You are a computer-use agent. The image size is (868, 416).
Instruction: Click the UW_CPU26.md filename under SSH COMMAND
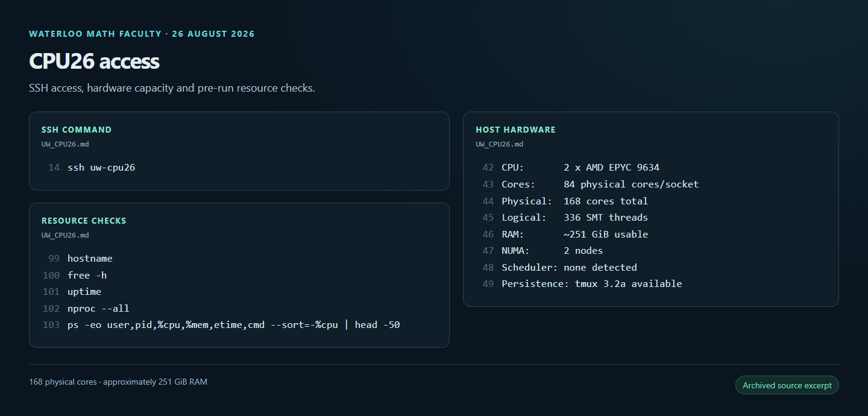point(65,144)
